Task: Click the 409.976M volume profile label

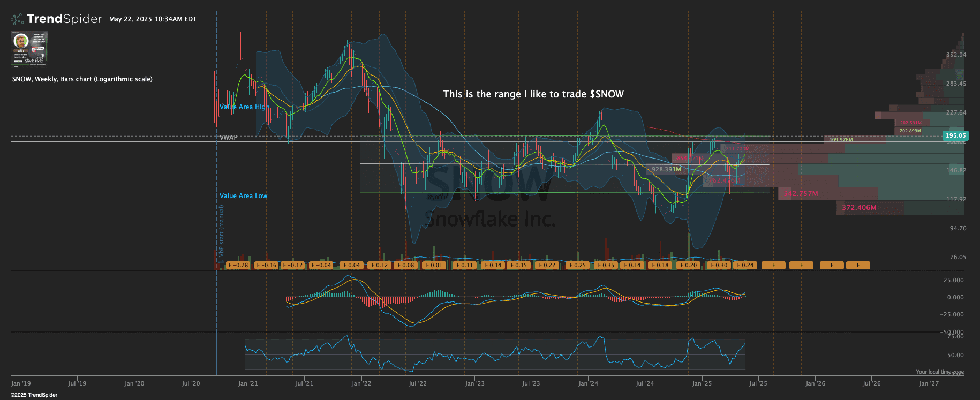Action: click(x=841, y=140)
